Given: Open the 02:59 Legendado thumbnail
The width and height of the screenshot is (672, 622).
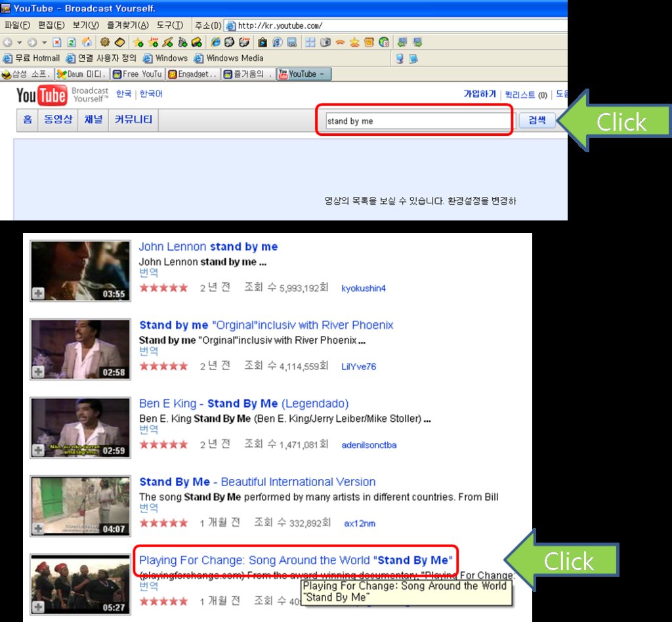Looking at the screenshot, I should click(x=80, y=428).
